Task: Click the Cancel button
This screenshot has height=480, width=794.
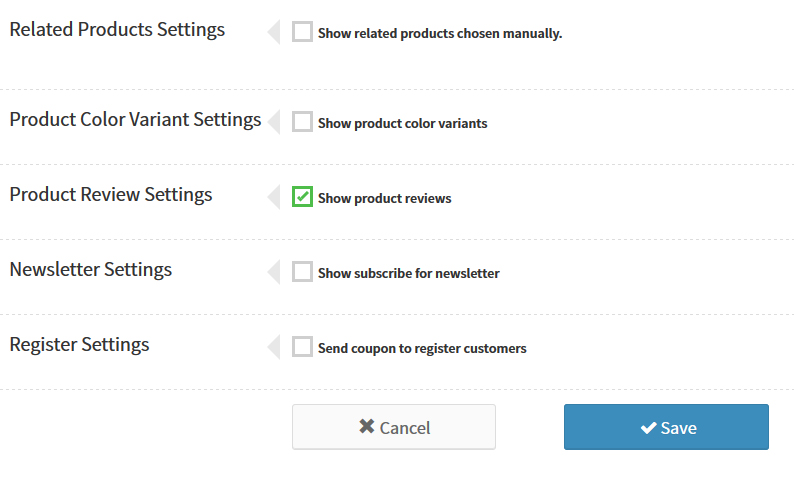Action: [394, 427]
